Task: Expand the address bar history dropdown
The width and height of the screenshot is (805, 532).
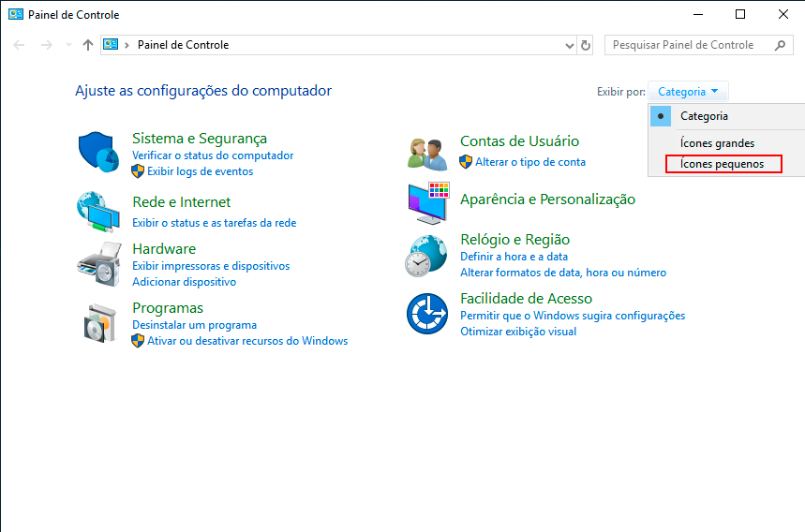Action: click(x=570, y=46)
